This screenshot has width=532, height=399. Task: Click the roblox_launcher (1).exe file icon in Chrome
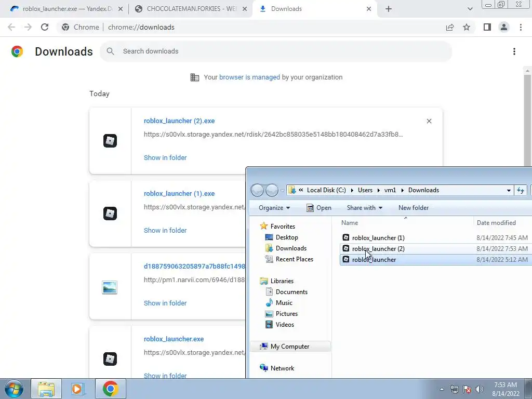(x=110, y=214)
